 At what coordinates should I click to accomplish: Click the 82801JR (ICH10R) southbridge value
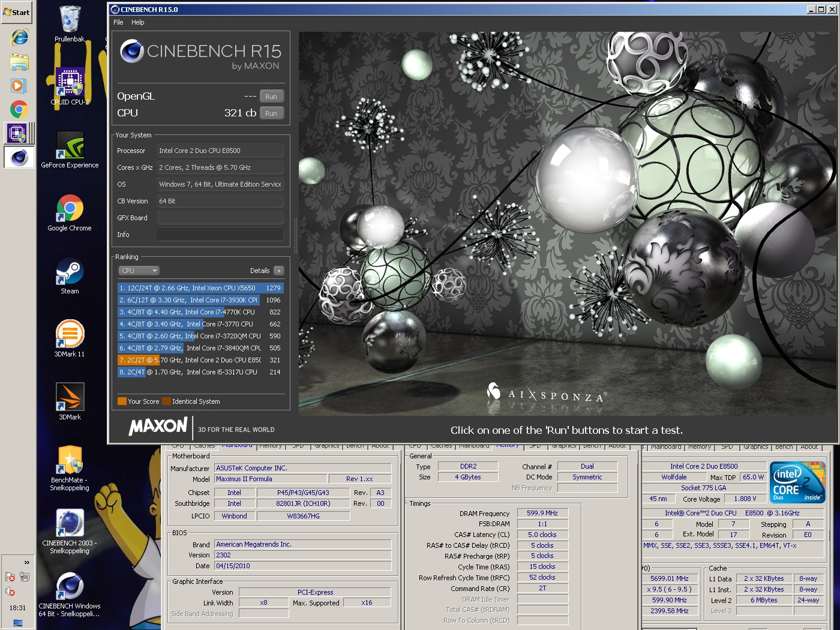(303, 503)
